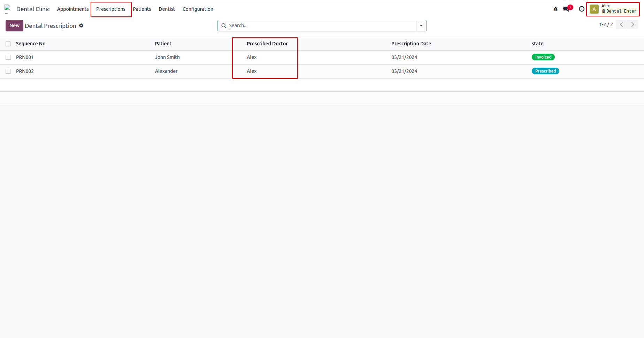Expand the search options dropdown arrow

(421, 26)
